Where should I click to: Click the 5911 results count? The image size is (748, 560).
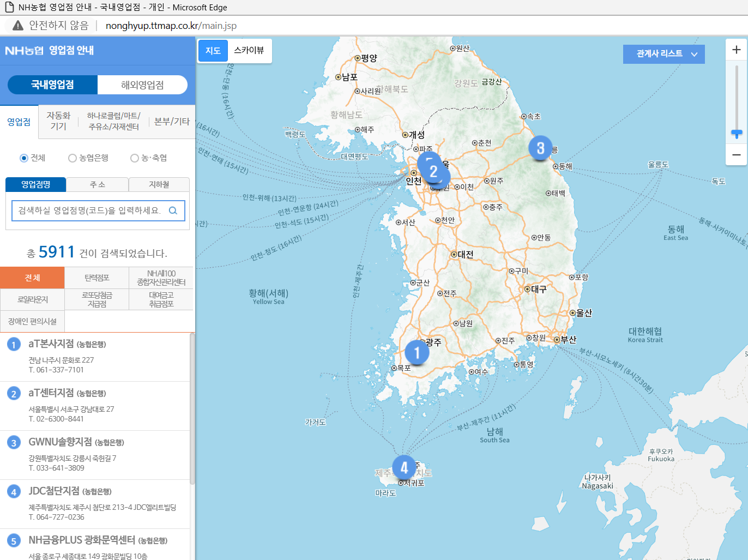coord(57,252)
